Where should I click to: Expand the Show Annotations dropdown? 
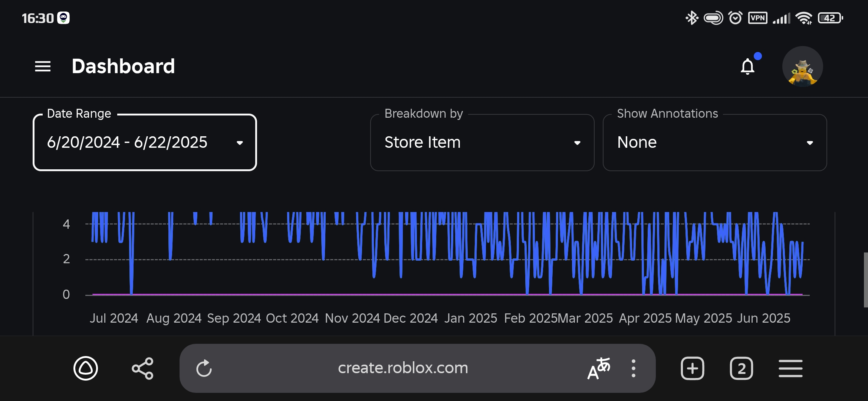pos(714,143)
